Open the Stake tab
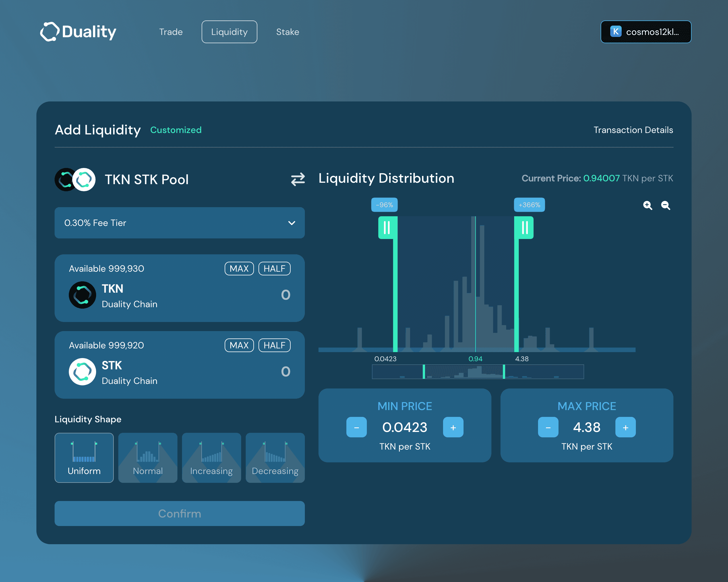Image resolution: width=728 pixels, height=582 pixels. point(287,32)
